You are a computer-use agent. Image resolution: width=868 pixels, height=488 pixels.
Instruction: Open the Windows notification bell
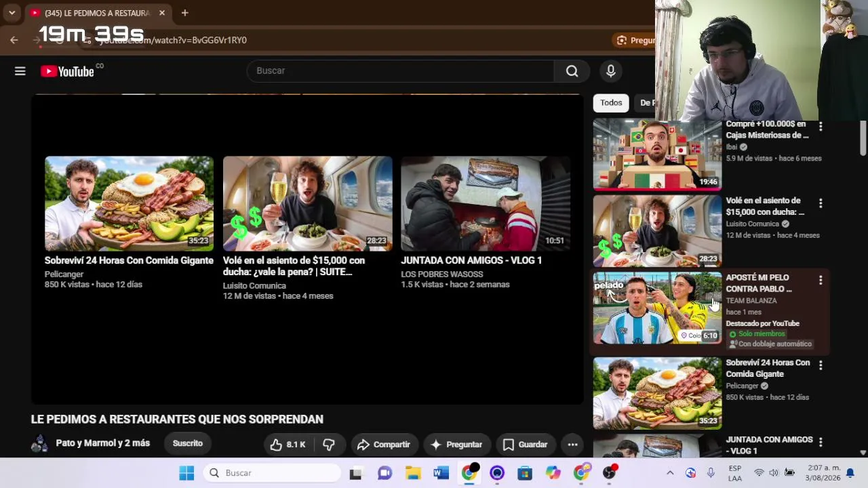pos(850,473)
